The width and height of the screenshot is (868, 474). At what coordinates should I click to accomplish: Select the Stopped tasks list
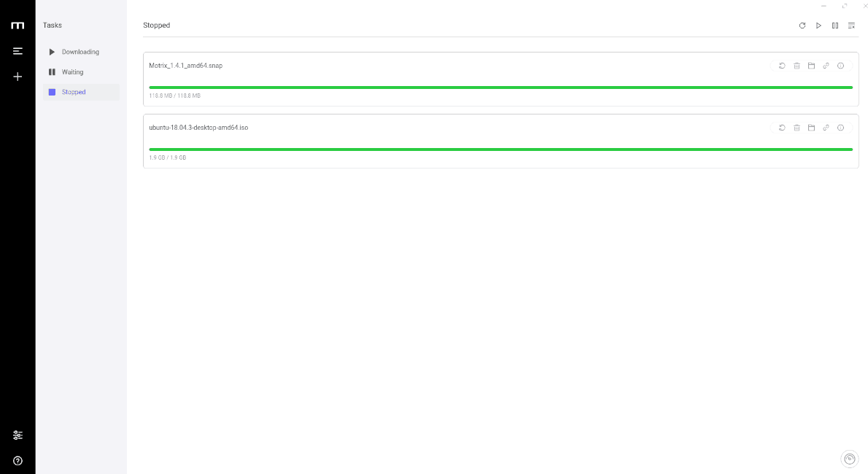click(x=82, y=92)
